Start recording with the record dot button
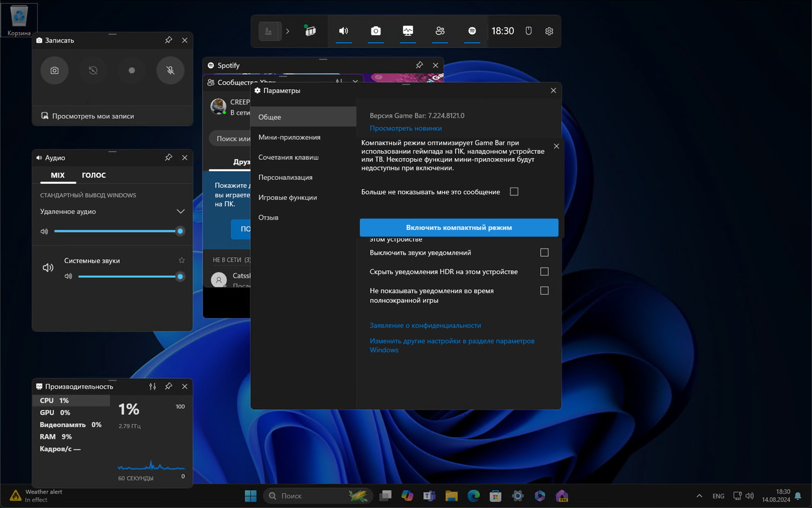The image size is (812, 508). (x=132, y=70)
